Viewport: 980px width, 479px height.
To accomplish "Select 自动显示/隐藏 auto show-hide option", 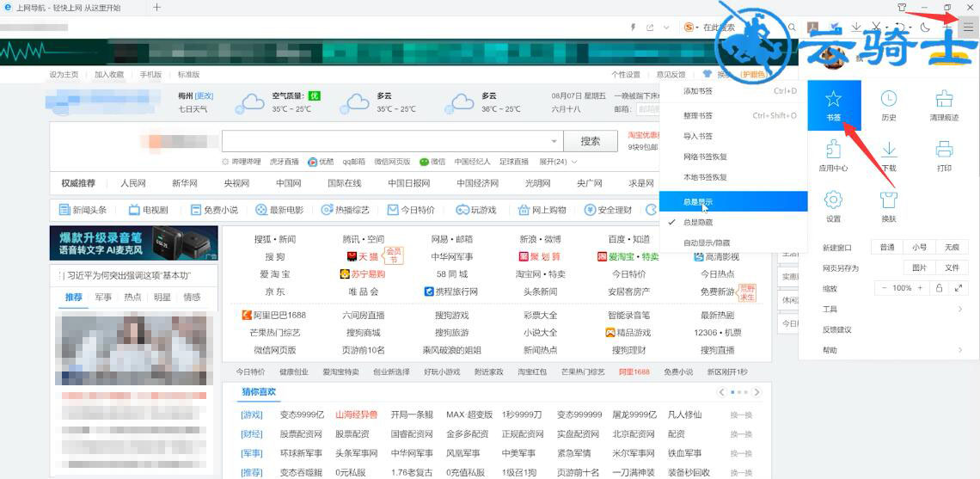I will (x=733, y=242).
